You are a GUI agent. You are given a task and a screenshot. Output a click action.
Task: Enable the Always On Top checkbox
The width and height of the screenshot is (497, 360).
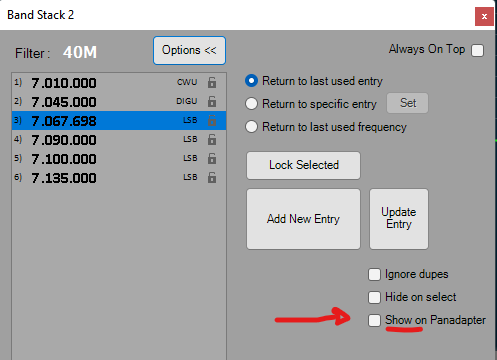[477, 51]
